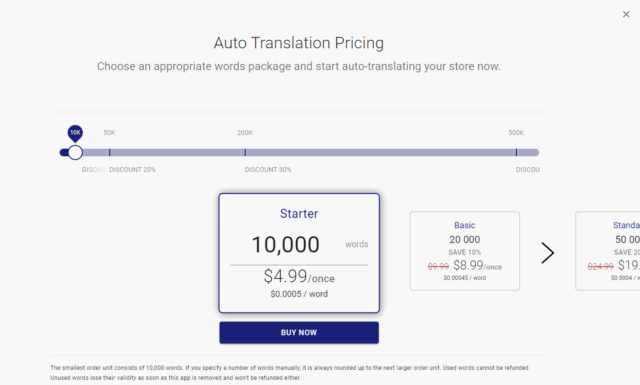Image resolution: width=640 pixels, height=385 pixels.
Task: Click the 500K tick on the slider
Action: coord(516,152)
